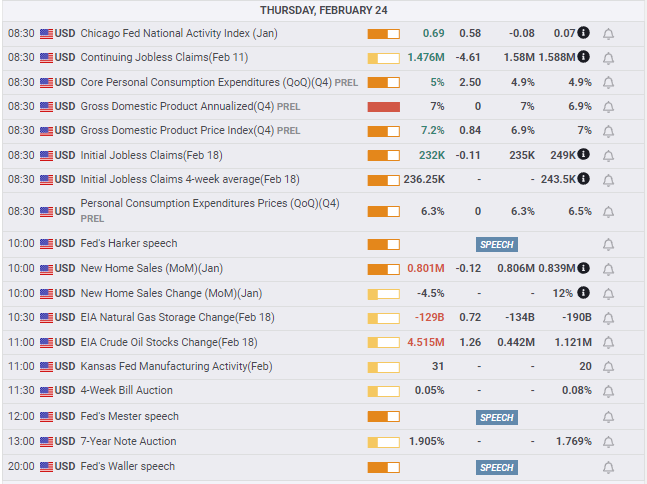Open Gross Domestic Product Annualized(Q4) event

(177, 106)
